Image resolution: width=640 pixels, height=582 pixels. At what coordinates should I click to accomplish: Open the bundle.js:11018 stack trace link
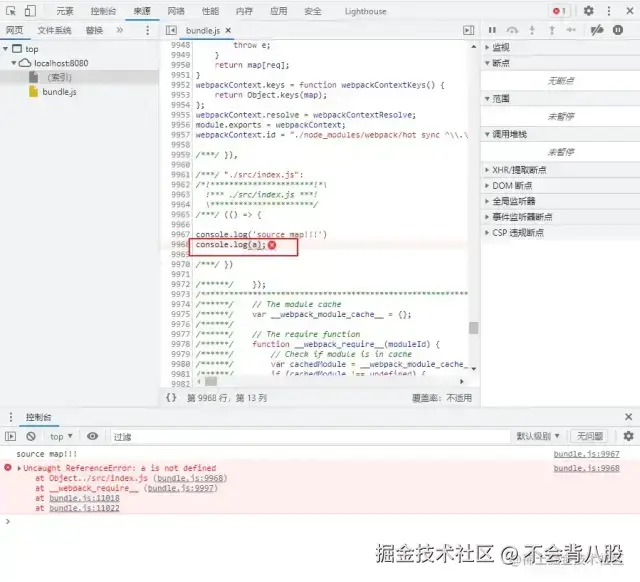[x=84, y=498]
